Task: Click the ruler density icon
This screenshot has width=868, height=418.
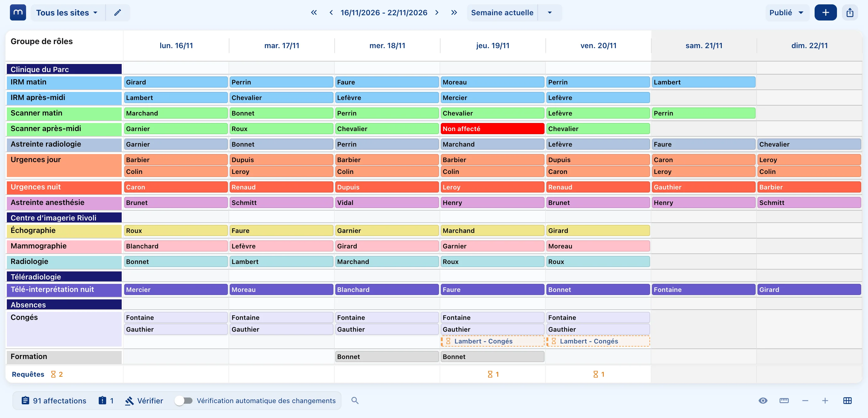Action: click(784, 401)
